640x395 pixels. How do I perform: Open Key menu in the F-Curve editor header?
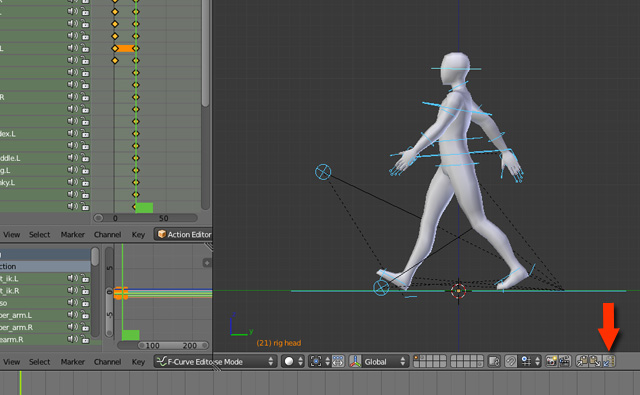(x=138, y=362)
